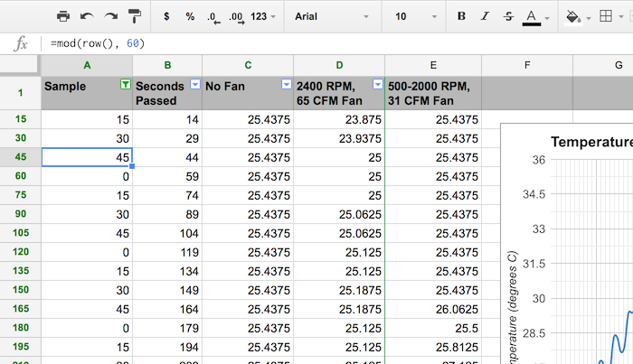Select column C header
This screenshot has height=364, width=633.
pos(248,65)
